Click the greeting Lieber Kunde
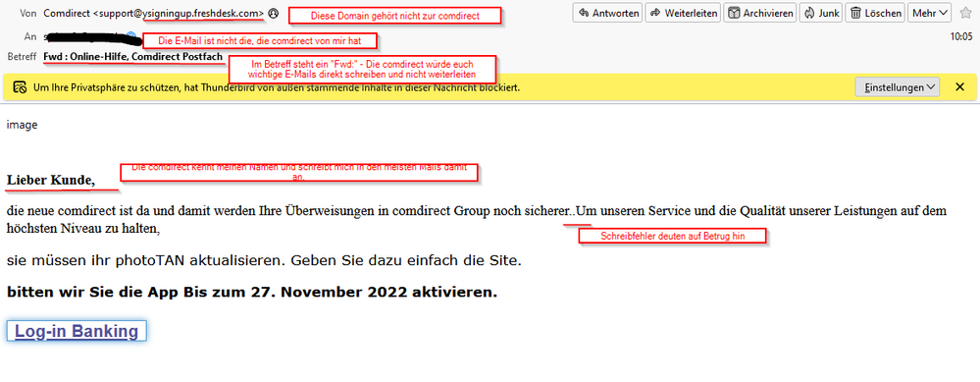 click(51, 181)
